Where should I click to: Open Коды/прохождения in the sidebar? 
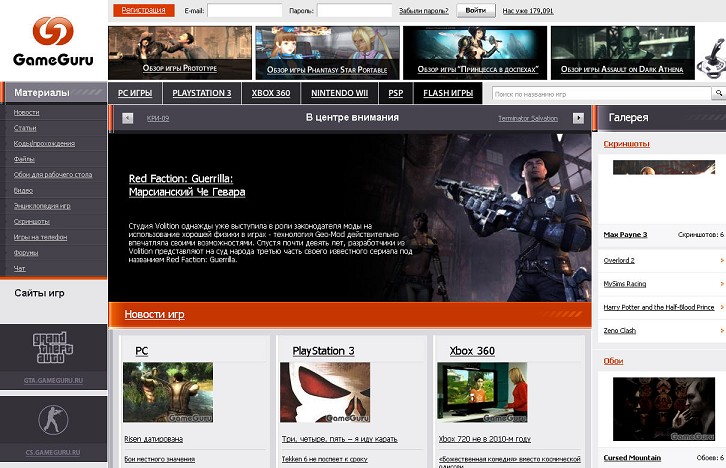tap(44, 144)
